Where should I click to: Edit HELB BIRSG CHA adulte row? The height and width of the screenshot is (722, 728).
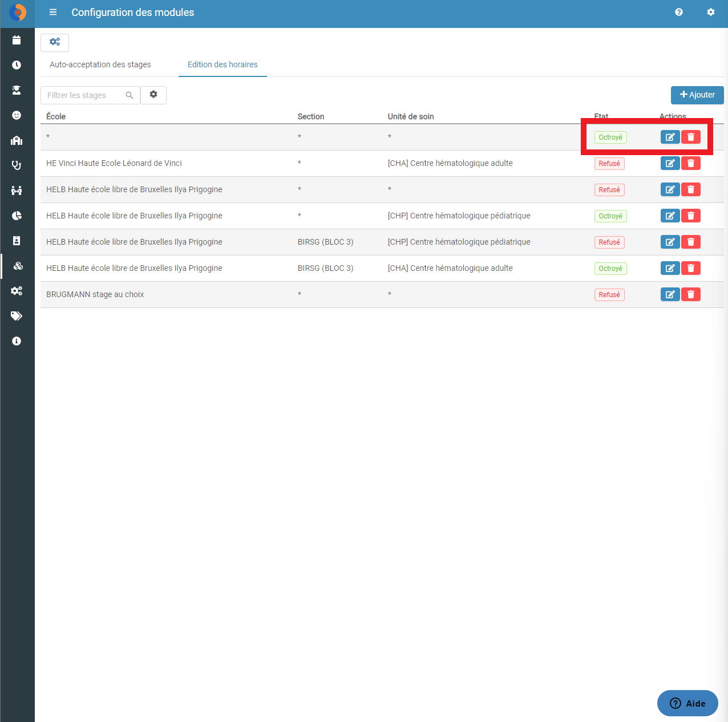pos(670,268)
